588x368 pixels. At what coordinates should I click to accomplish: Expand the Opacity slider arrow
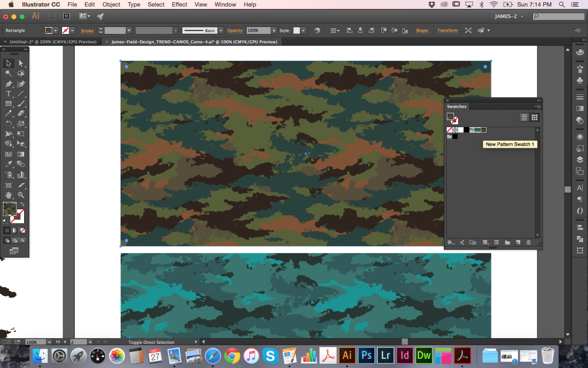[x=274, y=30]
